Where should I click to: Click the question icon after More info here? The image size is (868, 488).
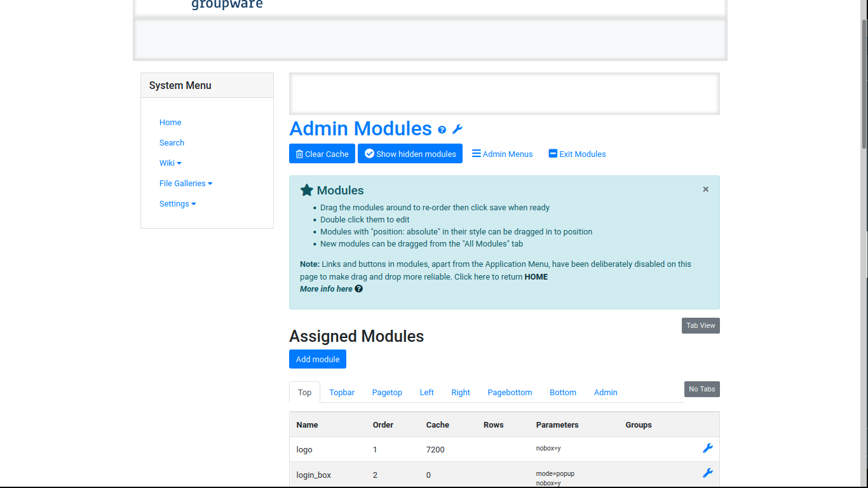[359, 289]
